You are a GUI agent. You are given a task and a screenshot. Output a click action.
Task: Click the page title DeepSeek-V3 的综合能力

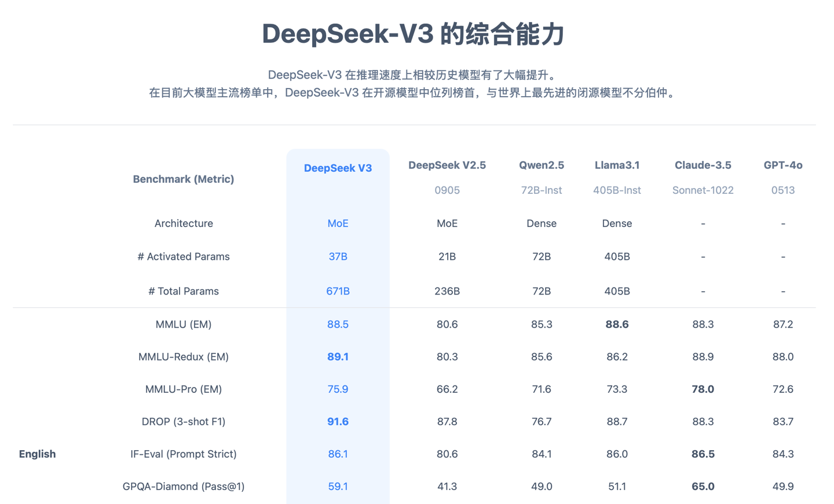pyautogui.click(x=414, y=34)
